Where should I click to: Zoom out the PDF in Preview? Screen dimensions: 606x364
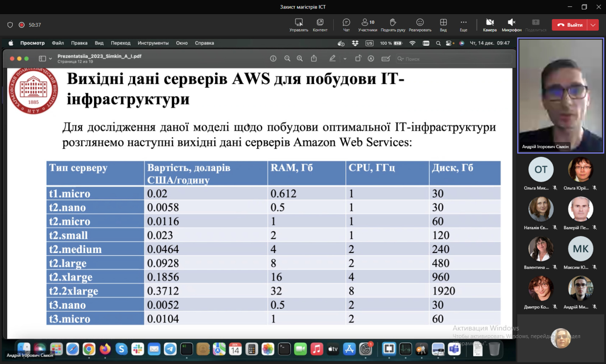287,58
